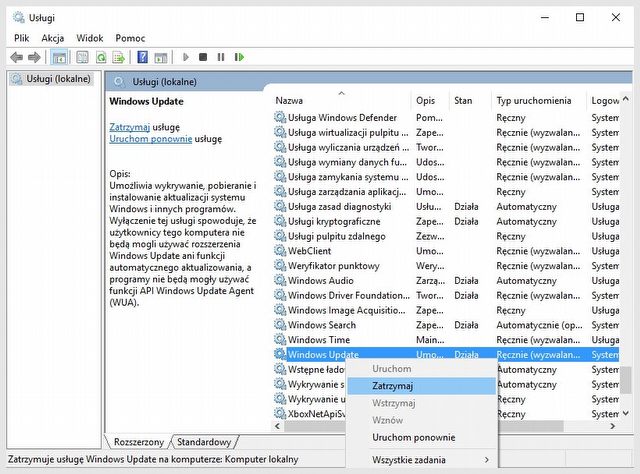
Task: Choose Uruchom ponownie in the context menu
Action: click(422, 437)
